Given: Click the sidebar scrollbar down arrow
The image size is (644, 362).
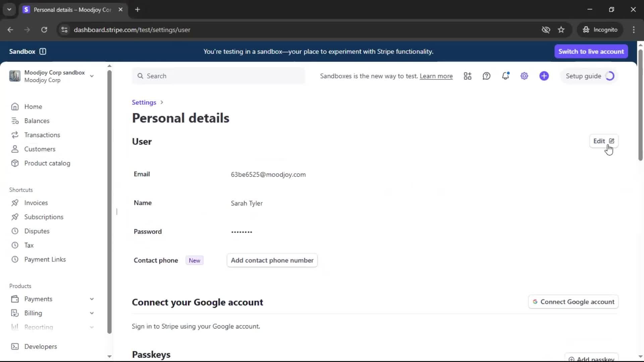Looking at the screenshot, I should click(x=109, y=356).
